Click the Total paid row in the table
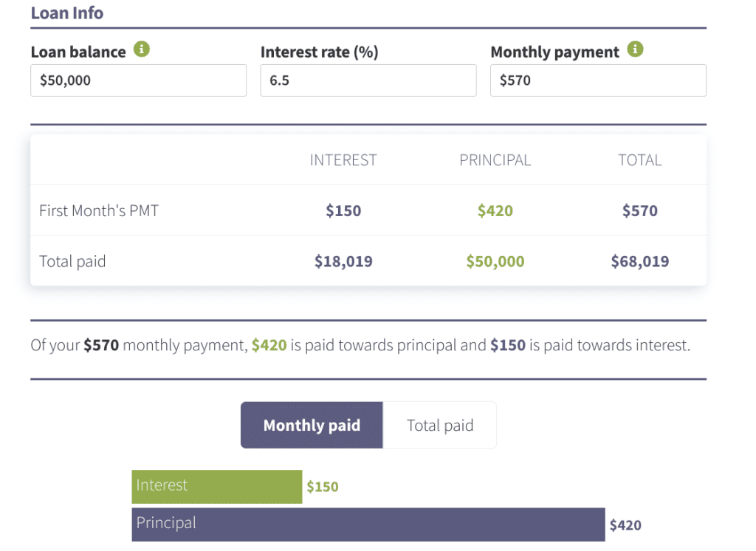The image size is (756, 551). 72,260
